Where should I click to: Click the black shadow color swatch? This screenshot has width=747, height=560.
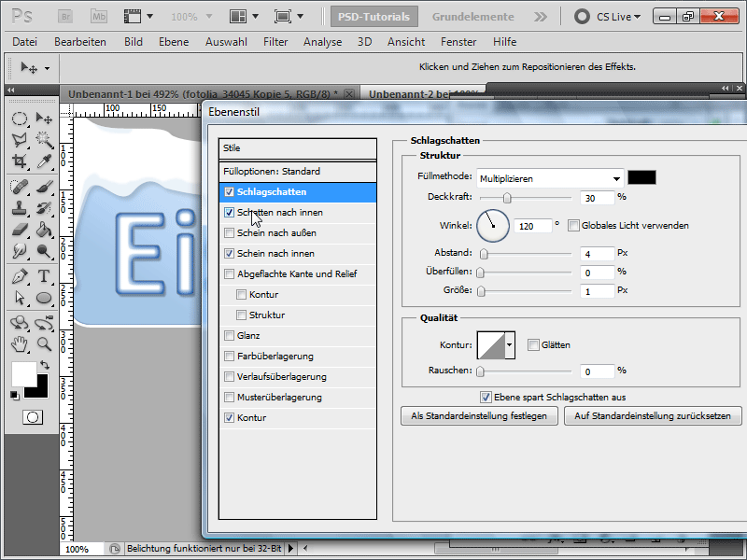tap(641, 177)
